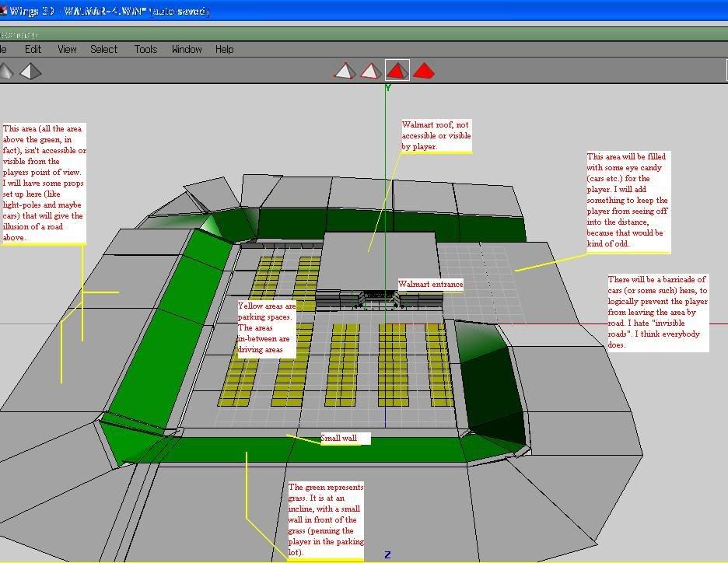Click the Wings 3D title bar app icon
728x563 pixels.
coord(3,12)
